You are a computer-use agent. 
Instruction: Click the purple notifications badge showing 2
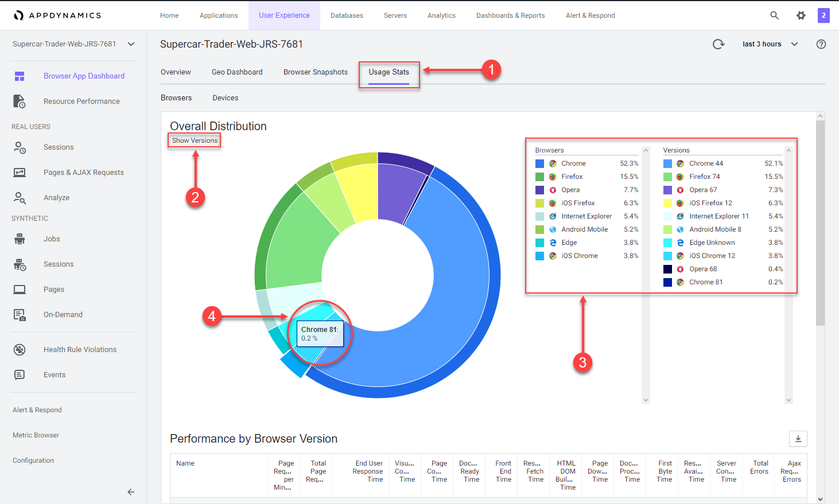click(x=824, y=15)
